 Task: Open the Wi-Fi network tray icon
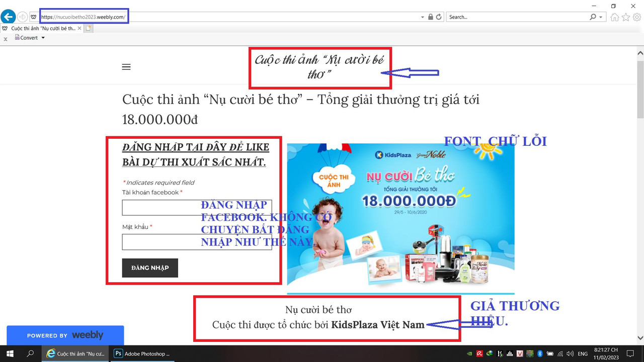(x=560, y=354)
